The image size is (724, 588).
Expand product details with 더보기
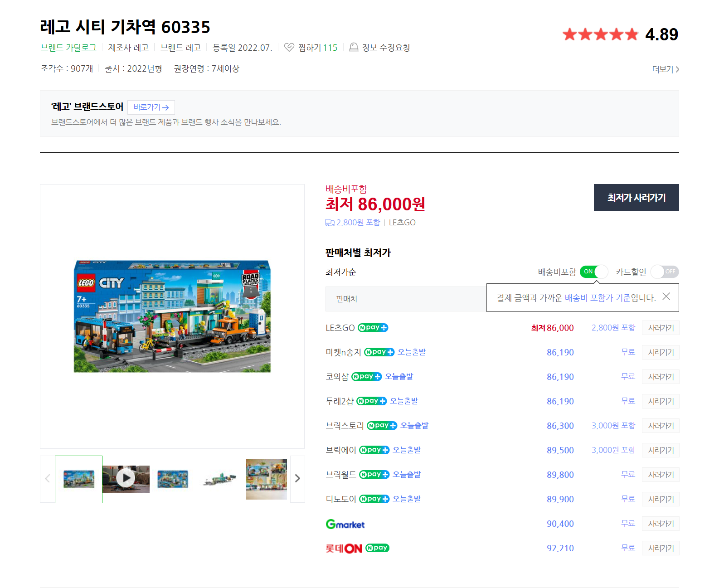(x=665, y=69)
